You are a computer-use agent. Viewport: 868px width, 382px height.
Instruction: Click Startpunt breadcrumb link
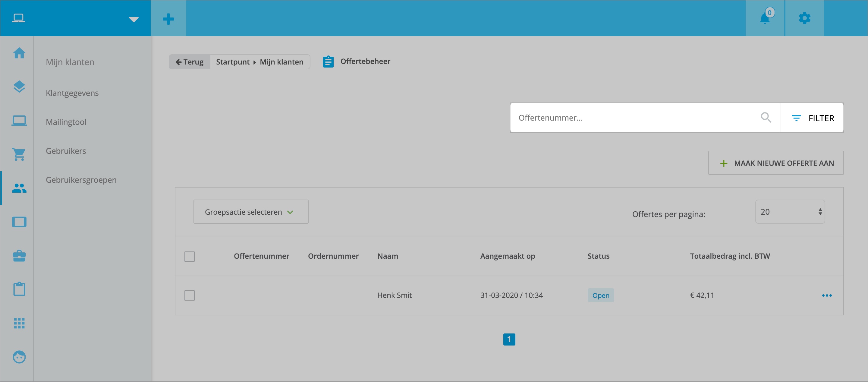(x=233, y=62)
